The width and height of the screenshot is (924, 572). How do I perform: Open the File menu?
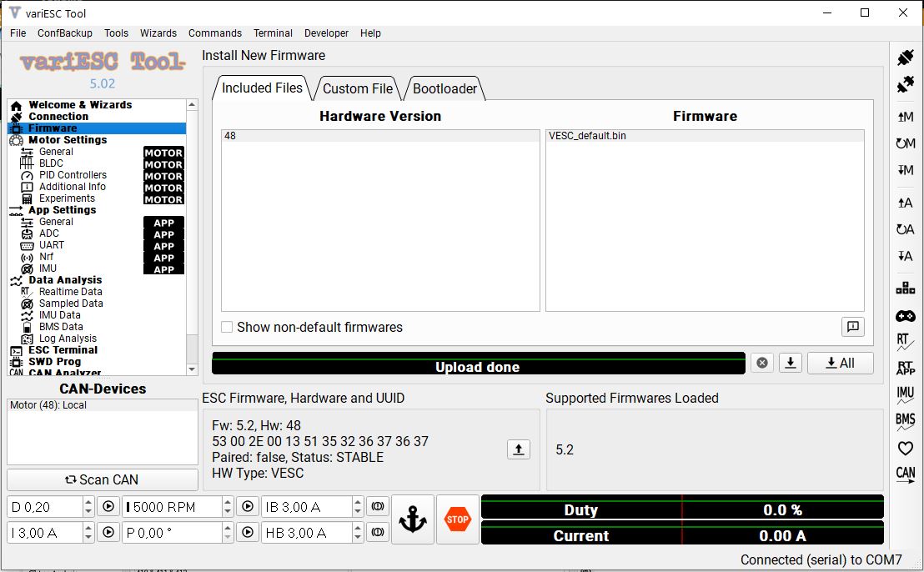18,33
